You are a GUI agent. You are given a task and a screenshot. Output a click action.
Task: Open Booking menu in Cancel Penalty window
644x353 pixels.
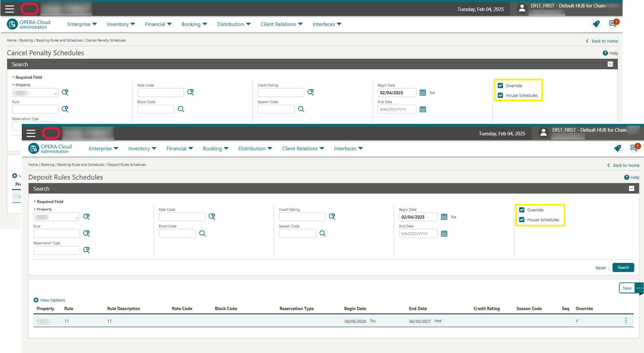pyautogui.click(x=194, y=24)
